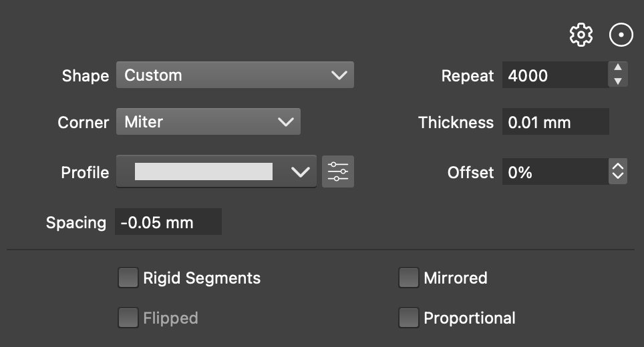Screen dimensions: 644x347
Task: Click the Spacing field showing -0.05 mm
Action: tap(168, 222)
